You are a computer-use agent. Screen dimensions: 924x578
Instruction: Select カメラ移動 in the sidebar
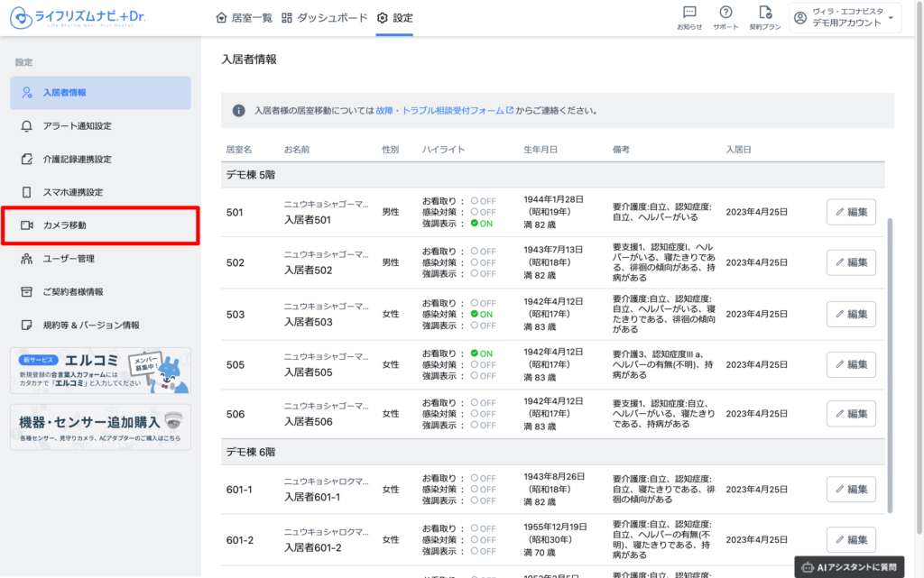(65, 225)
